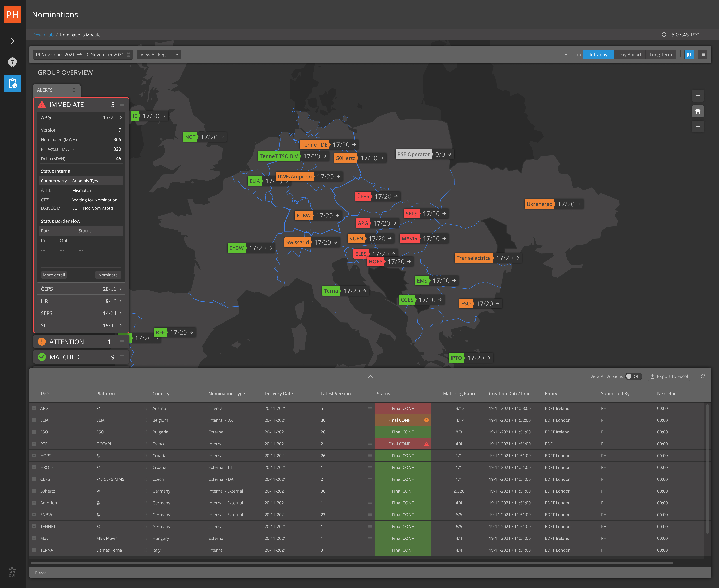
Task: Click the PH logo icon
Action: (13, 15)
